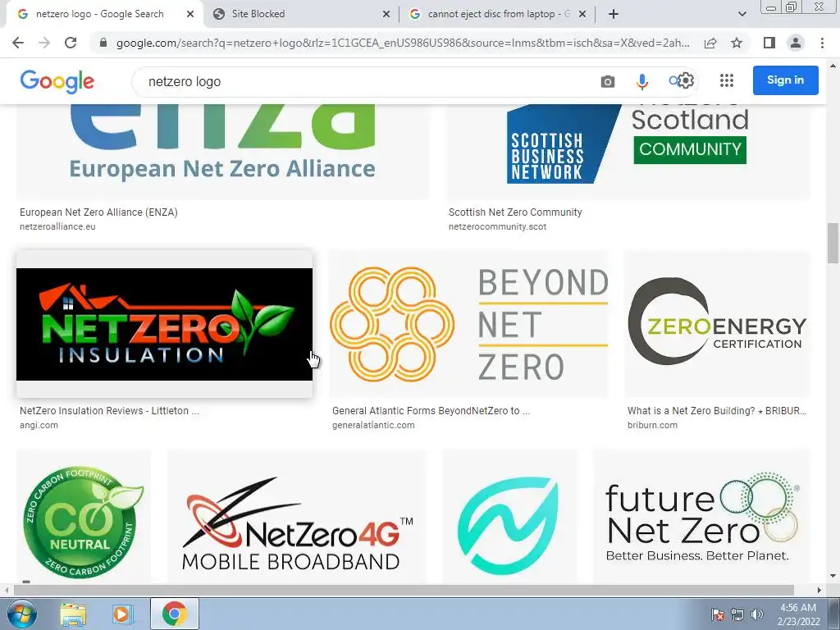Open Chrome side panel
The width and height of the screenshot is (840, 630).
click(769, 43)
